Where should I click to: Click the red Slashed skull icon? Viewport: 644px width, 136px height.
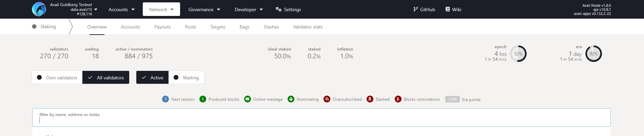click(370, 99)
